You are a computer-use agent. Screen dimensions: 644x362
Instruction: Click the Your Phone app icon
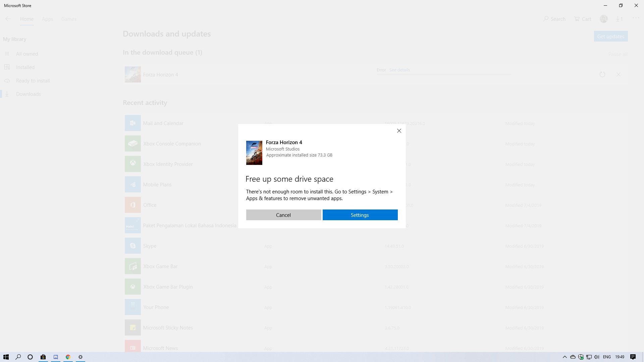[x=133, y=307]
